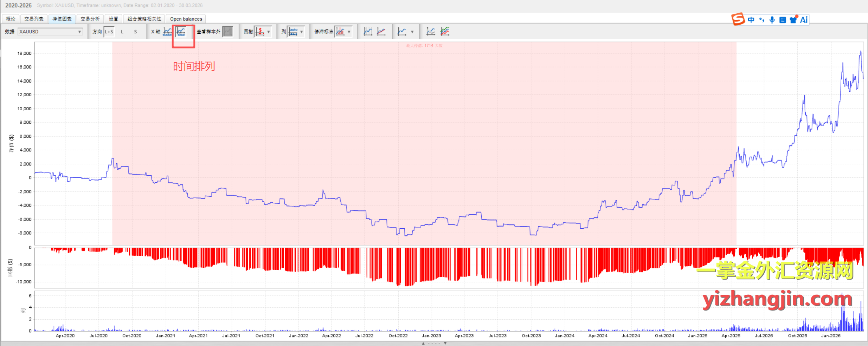Click the Sogou AI assistant button
The height and width of the screenshot is (346, 868).
click(804, 20)
